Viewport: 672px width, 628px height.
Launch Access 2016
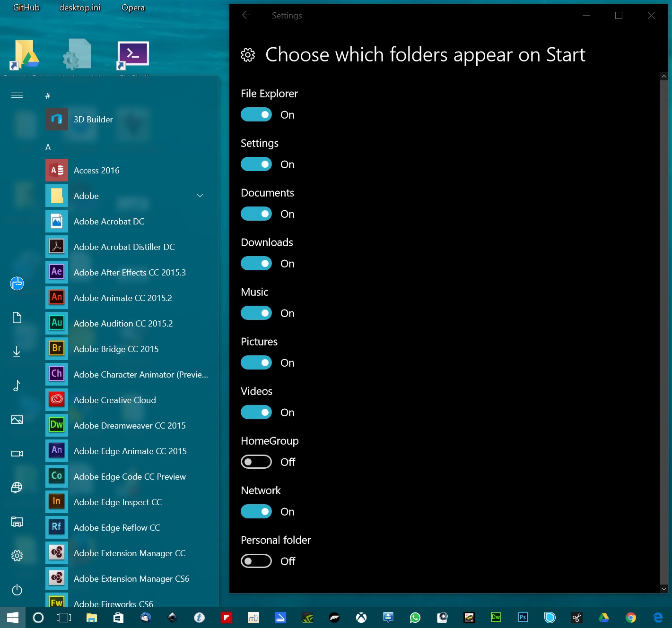click(x=128, y=171)
